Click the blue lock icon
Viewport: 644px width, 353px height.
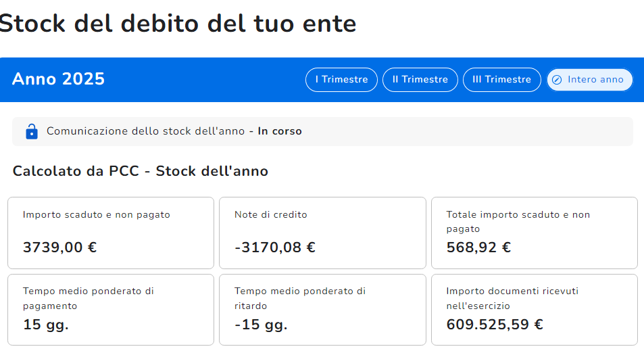pos(32,131)
